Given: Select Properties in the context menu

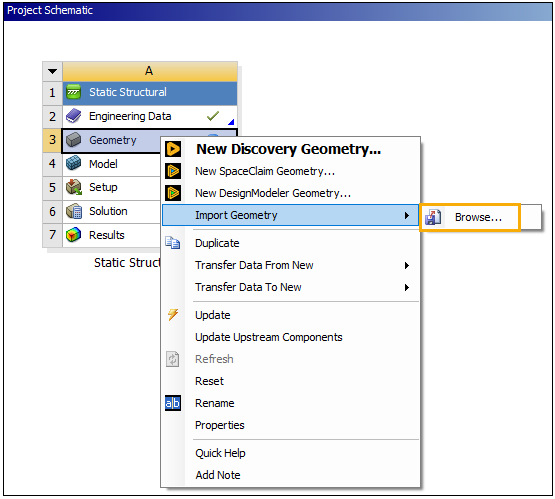Looking at the screenshot, I should (220, 425).
